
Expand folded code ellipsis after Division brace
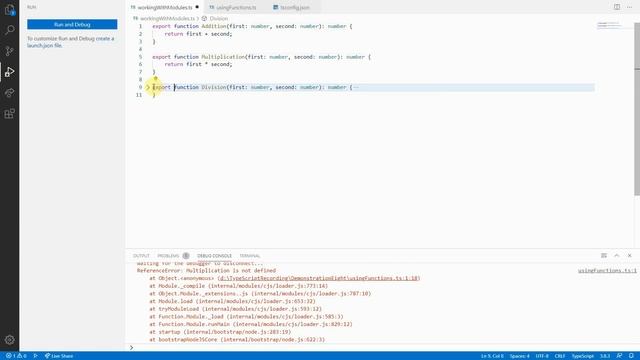pyautogui.click(x=356, y=87)
